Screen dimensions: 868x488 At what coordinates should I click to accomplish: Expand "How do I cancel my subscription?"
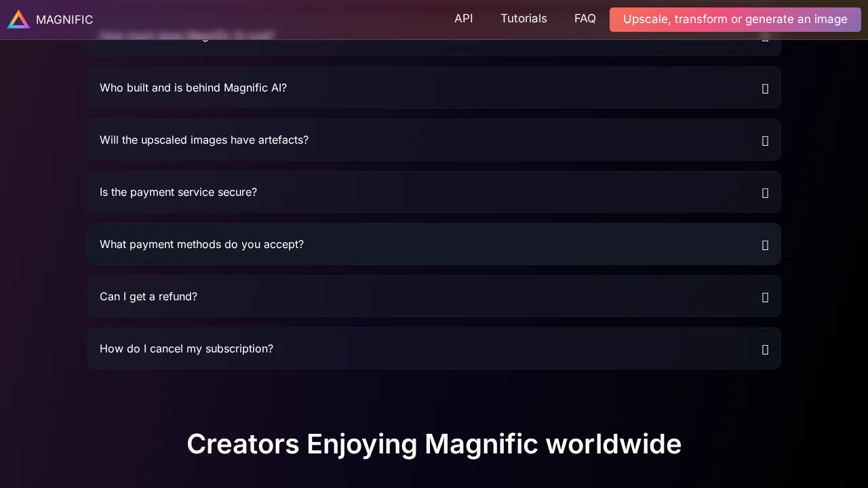tap(434, 348)
